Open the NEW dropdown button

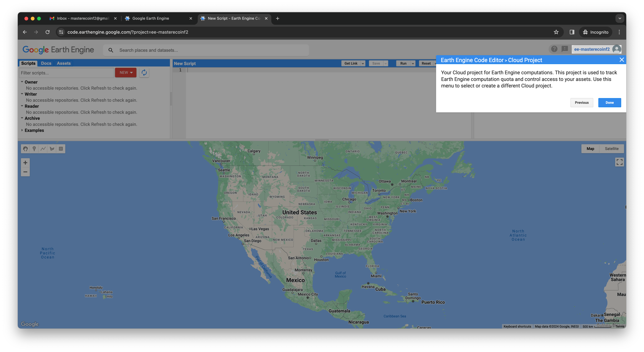tap(126, 73)
